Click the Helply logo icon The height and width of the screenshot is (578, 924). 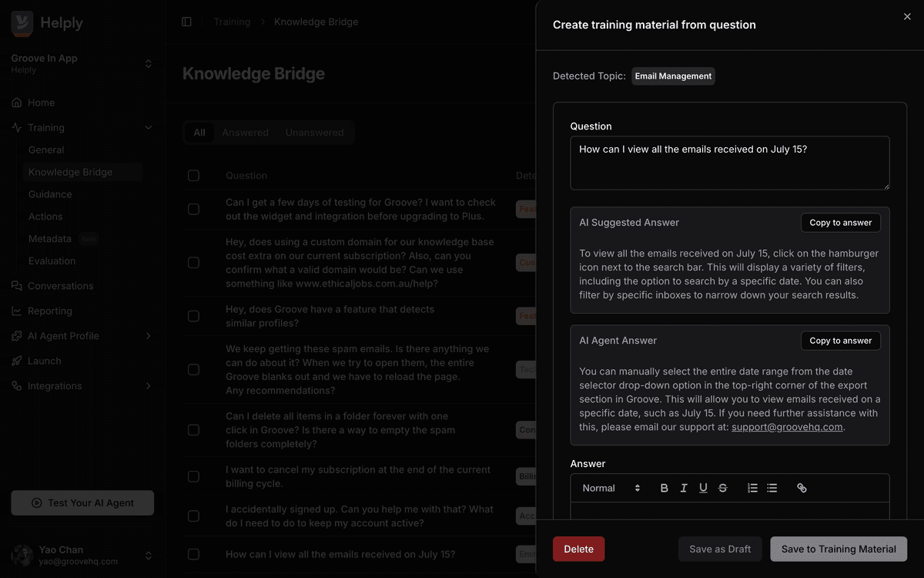pos(22,24)
